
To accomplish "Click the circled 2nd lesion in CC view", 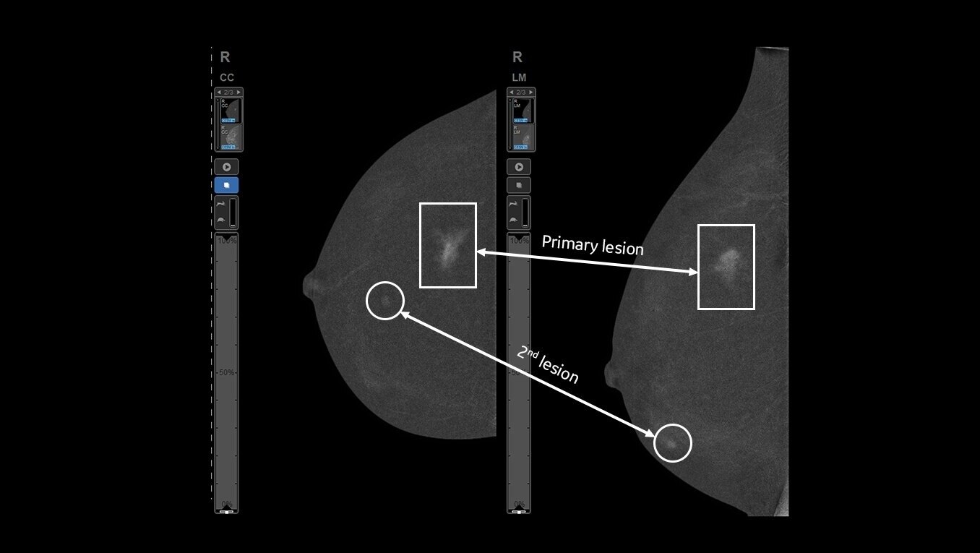I will [x=384, y=300].
